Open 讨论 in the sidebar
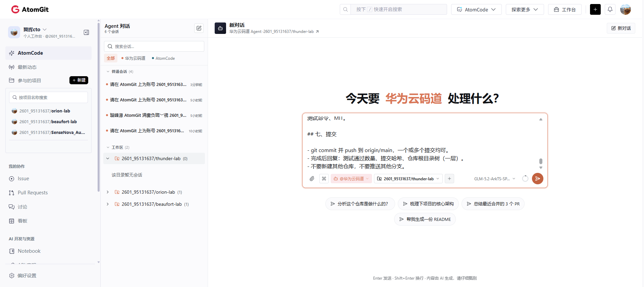The height and width of the screenshot is (287, 644). point(22,207)
